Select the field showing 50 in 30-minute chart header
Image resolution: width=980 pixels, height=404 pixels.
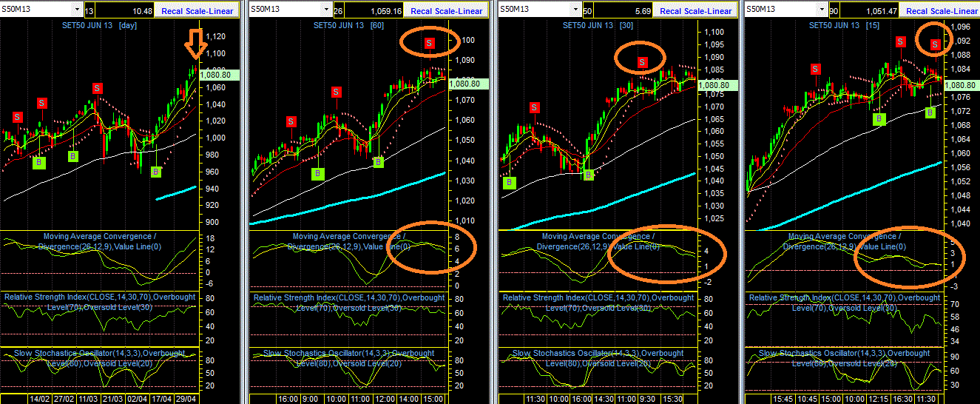pyautogui.click(x=588, y=10)
